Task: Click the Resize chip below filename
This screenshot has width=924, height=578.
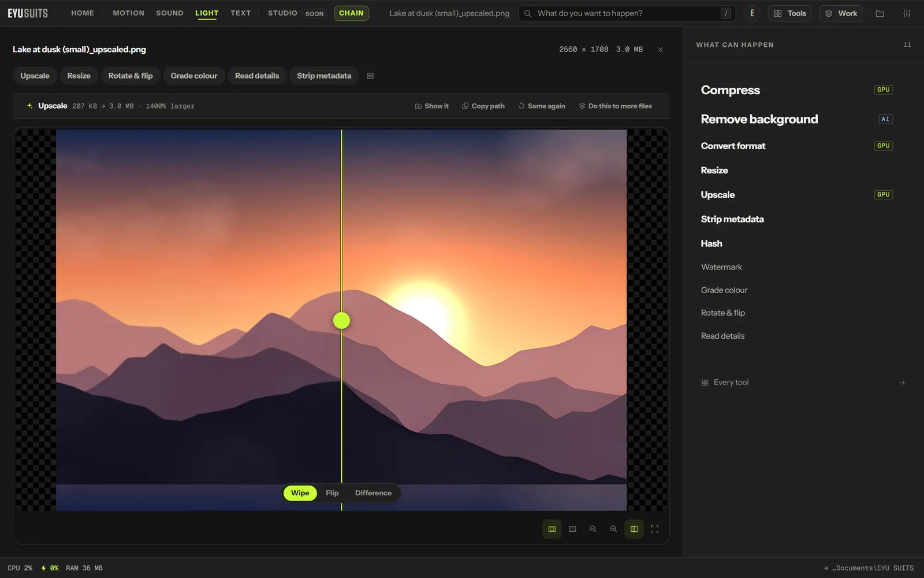Action: pos(79,76)
